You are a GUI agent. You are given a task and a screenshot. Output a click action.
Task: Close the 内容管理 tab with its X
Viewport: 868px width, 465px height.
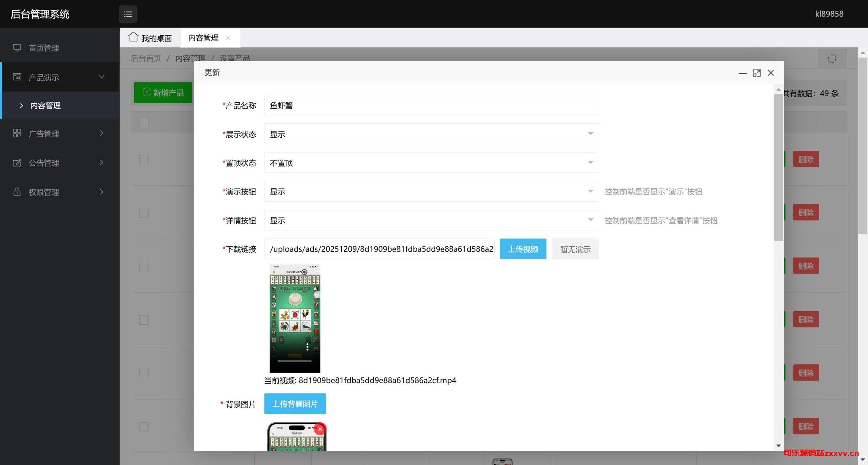coord(228,38)
